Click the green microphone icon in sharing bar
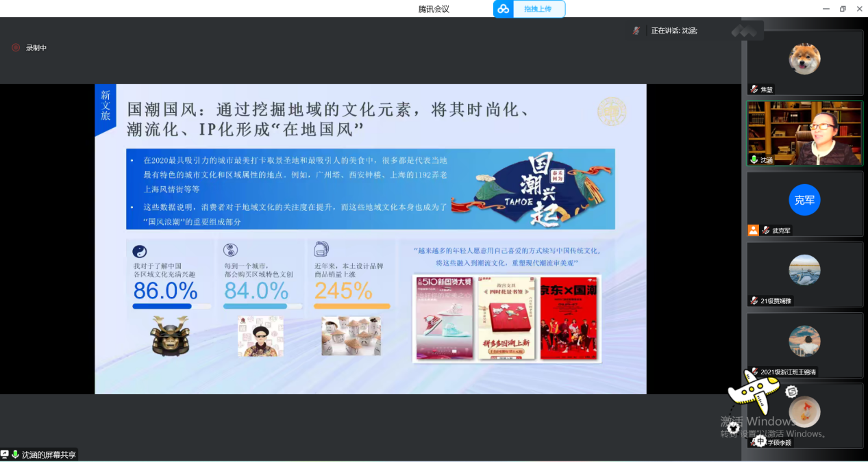 click(x=15, y=454)
